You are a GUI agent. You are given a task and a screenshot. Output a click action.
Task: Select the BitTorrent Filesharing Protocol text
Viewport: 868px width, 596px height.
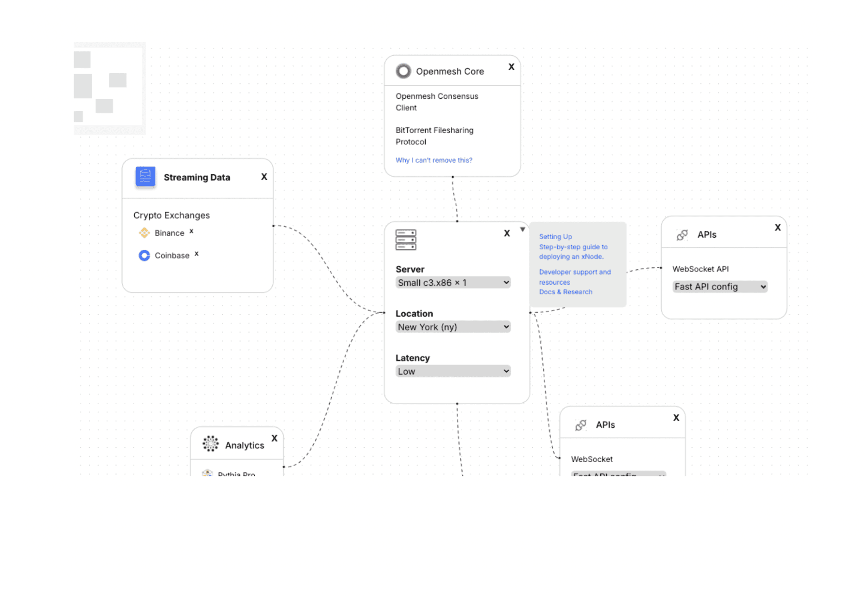click(x=434, y=136)
